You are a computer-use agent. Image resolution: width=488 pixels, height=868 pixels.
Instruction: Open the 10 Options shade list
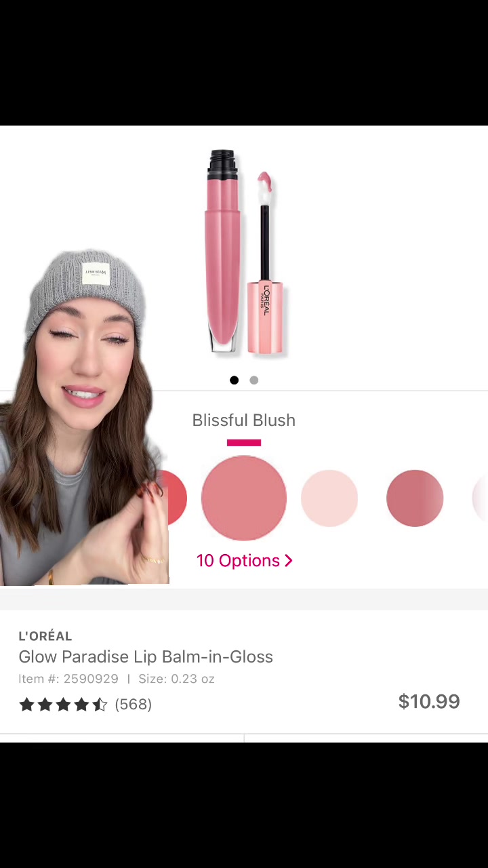tap(244, 561)
